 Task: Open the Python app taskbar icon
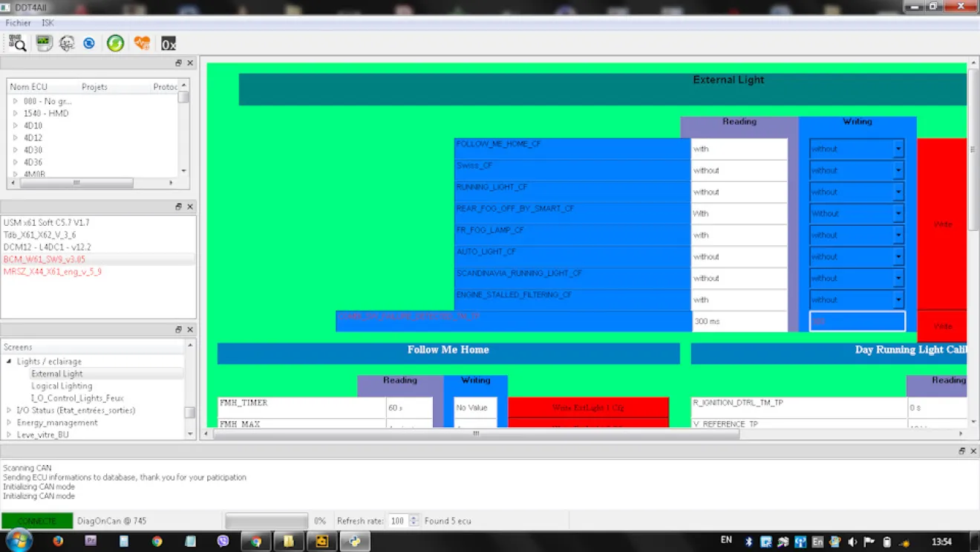coord(355,542)
